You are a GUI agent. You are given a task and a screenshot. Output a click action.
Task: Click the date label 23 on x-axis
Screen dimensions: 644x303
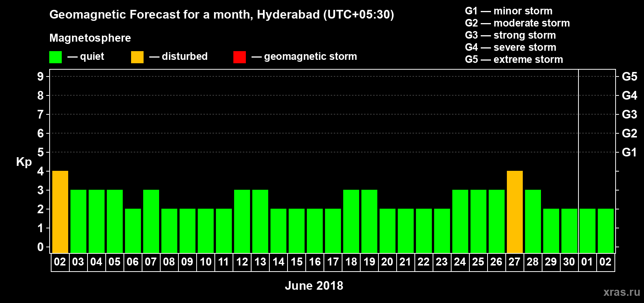(x=442, y=262)
